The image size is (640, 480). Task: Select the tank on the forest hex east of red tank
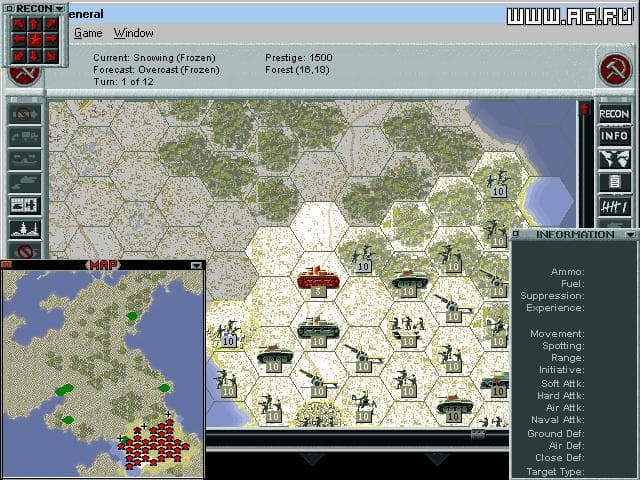(x=408, y=282)
